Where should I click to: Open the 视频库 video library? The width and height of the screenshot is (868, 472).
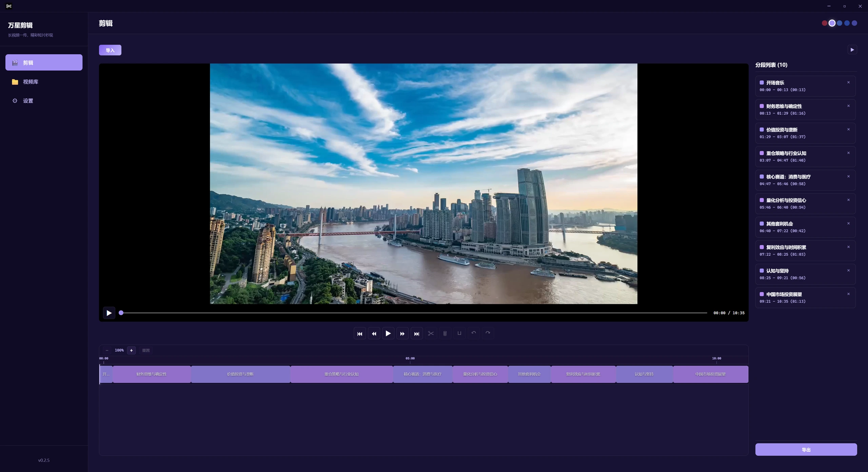tap(44, 82)
